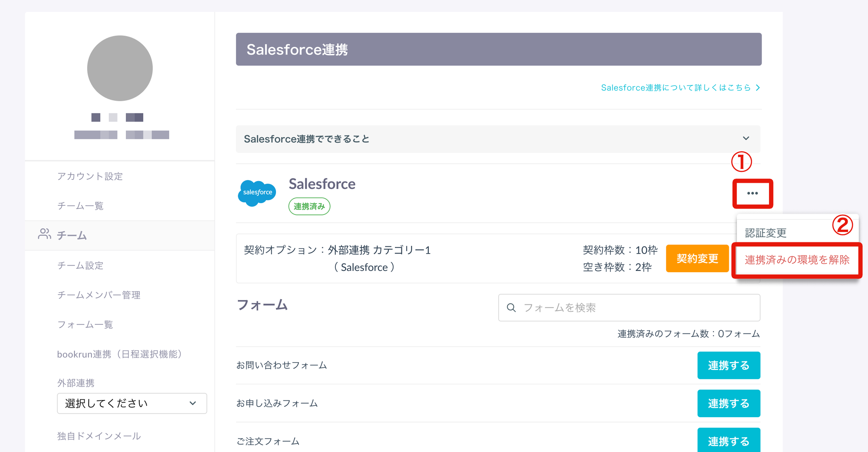Click 連携する for お問い合わせフォーム
Image resolution: width=868 pixels, height=452 pixels.
[x=729, y=366]
